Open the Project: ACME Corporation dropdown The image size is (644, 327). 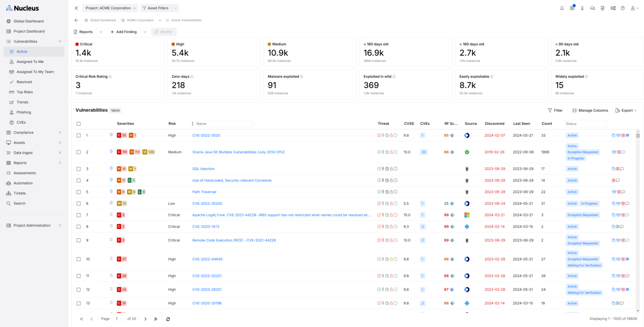(110, 8)
